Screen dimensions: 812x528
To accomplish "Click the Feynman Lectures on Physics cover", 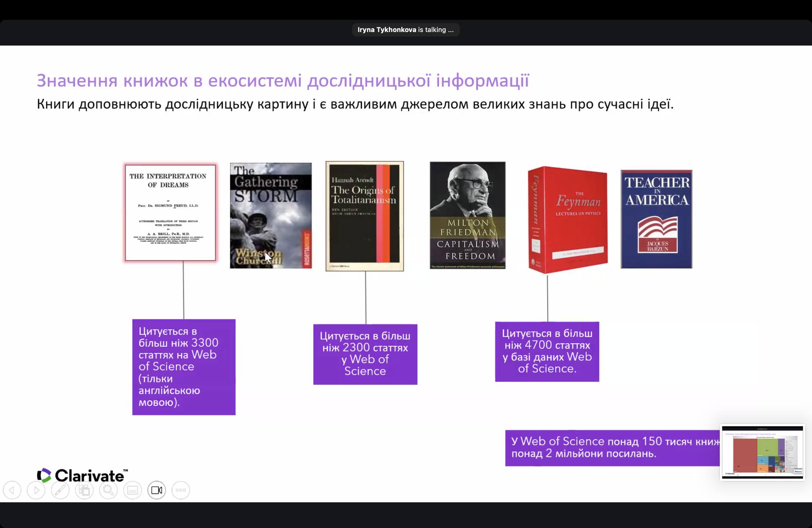I will (x=568, y=220).
